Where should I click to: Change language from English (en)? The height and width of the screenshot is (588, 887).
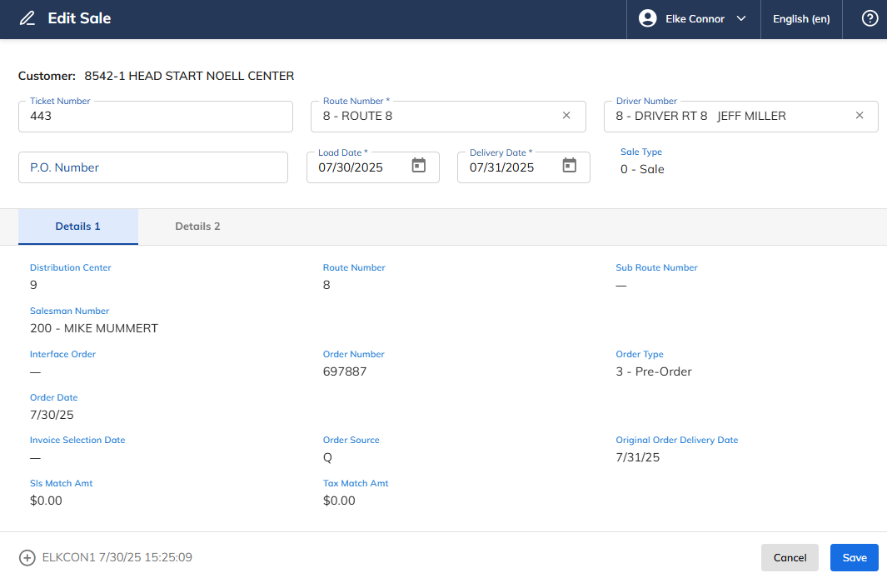(x=801, y=19)
